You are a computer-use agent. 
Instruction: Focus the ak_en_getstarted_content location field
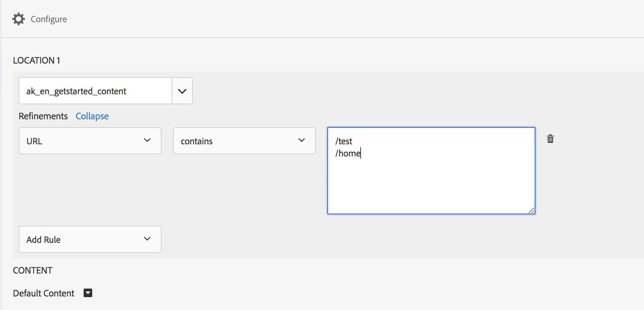(95, 91)
